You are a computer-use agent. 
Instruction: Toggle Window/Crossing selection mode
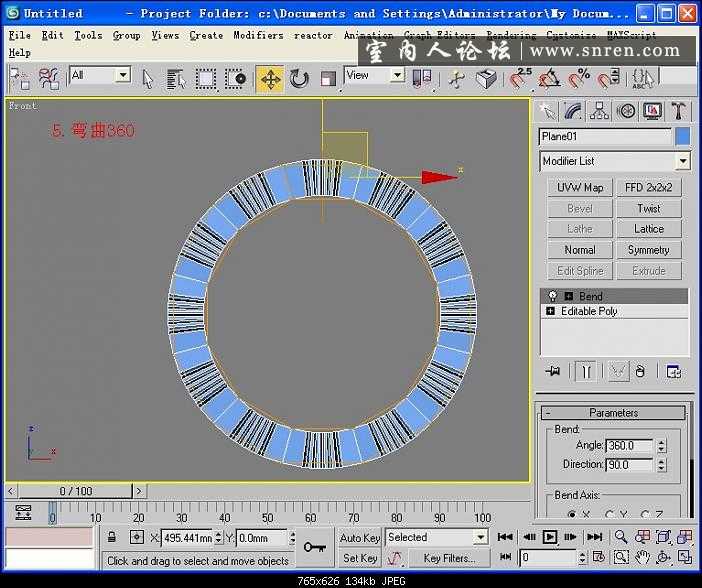(235, 80)
